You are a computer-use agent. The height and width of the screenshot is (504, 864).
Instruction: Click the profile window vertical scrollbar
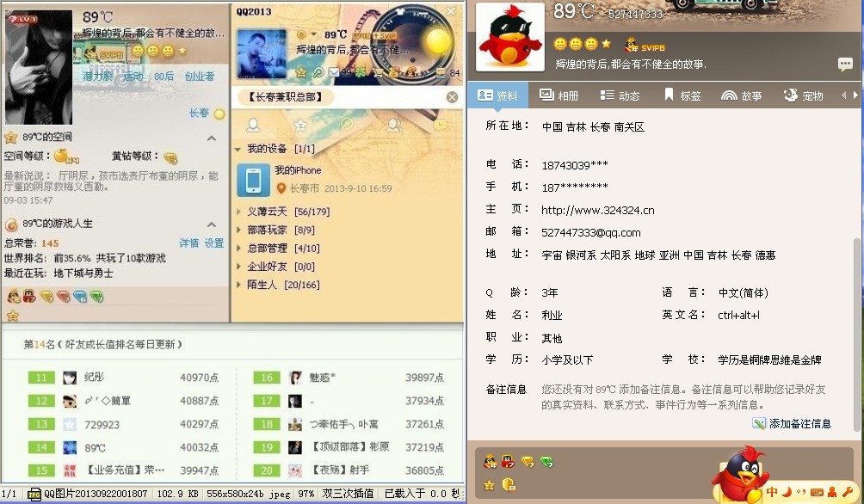[856, 335]
